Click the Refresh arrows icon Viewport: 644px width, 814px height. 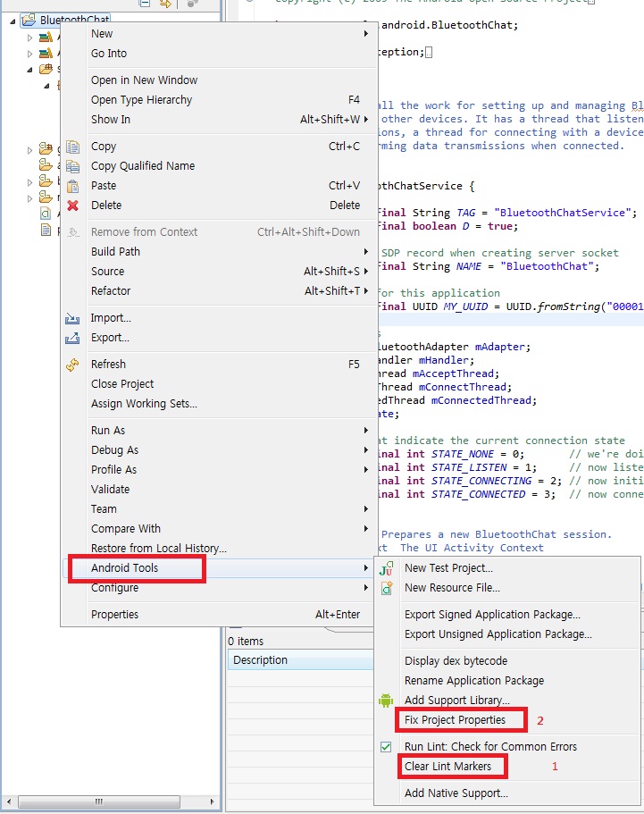pos(72,365)
